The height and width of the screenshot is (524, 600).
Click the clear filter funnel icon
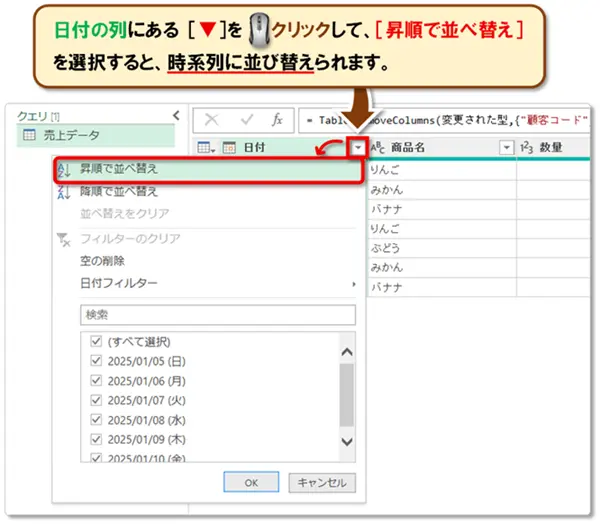(64, 240)
